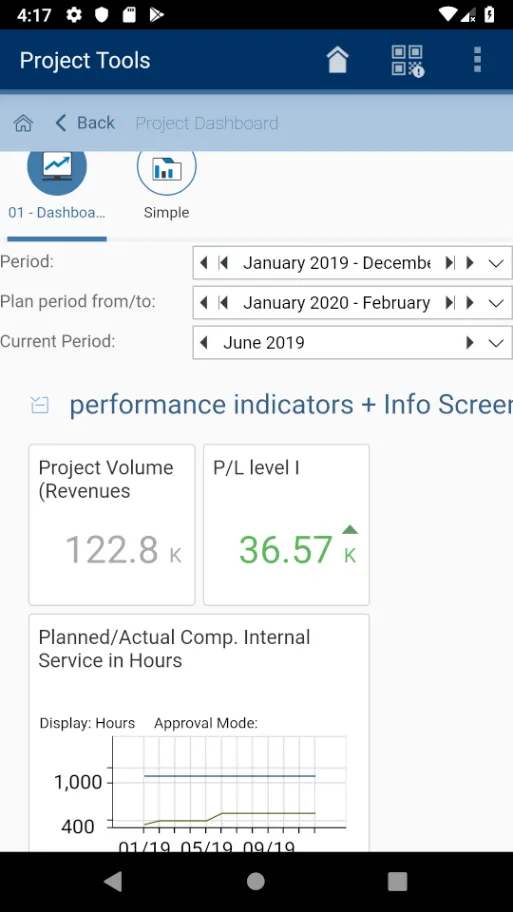Click the Approval Mode: label
Image resolution: width=513 pixels, height=912 pixels.
coord(206,723)
